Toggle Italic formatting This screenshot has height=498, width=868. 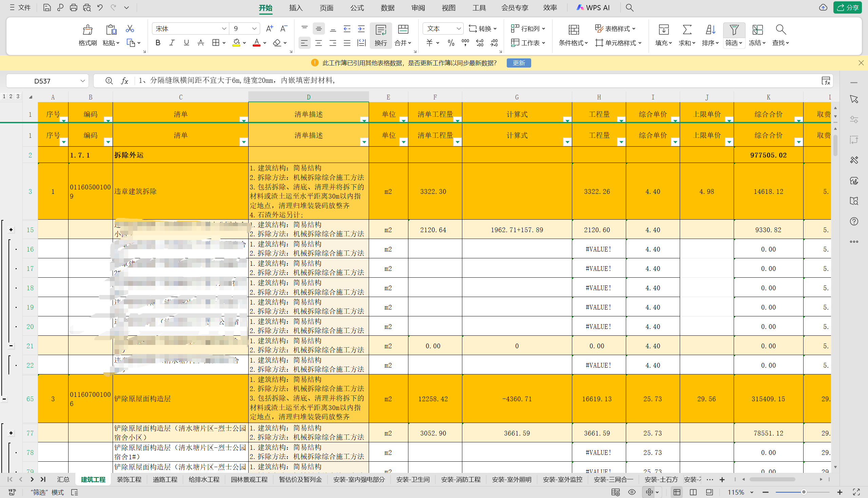172,43
